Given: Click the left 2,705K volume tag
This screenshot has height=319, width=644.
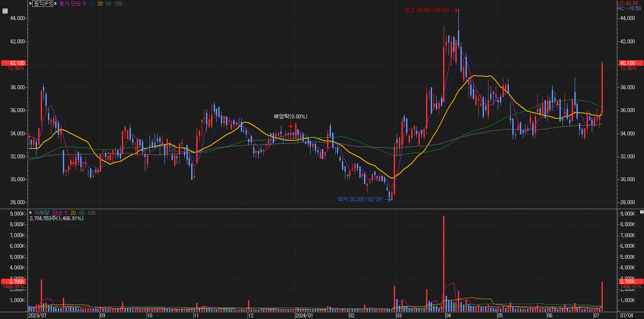Looking at the screenshot, I should 14,282.
